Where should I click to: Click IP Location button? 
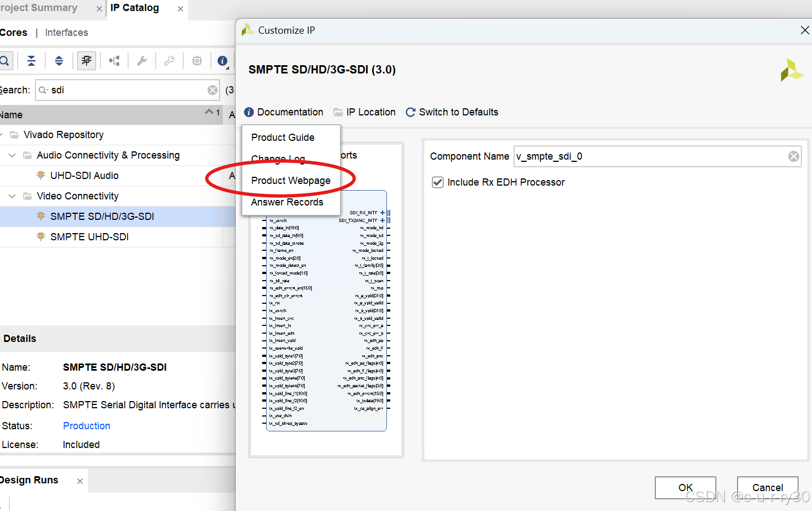pos(364,112)
